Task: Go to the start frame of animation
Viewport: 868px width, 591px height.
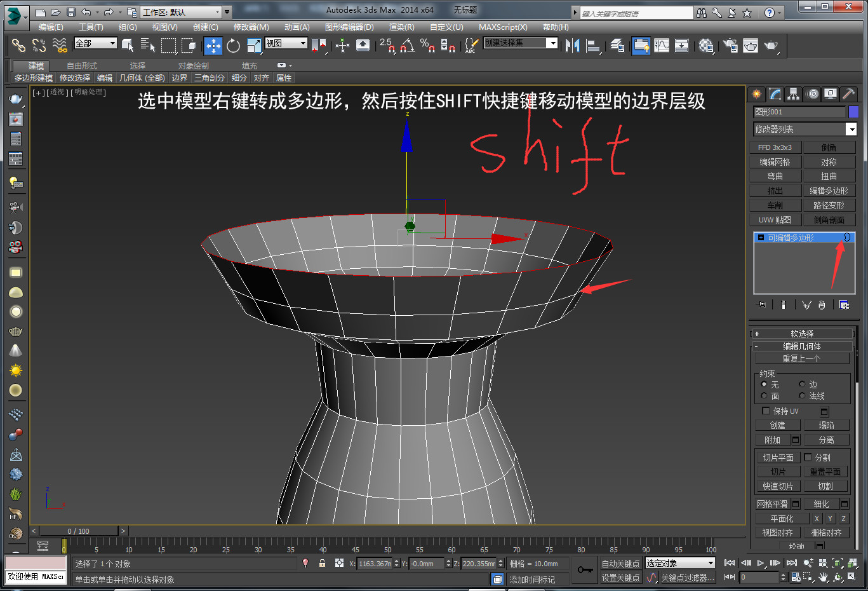Action: point(730,563)
